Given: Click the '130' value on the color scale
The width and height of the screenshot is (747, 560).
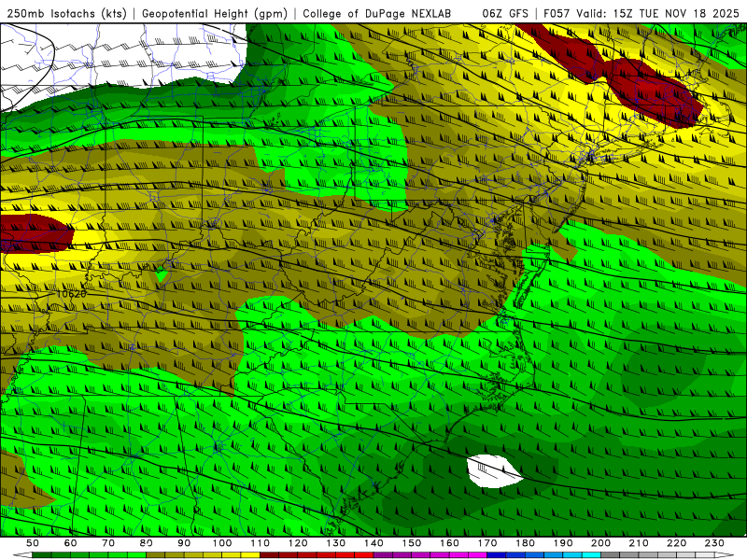Looking at the screenshot, I should point(336,543).
